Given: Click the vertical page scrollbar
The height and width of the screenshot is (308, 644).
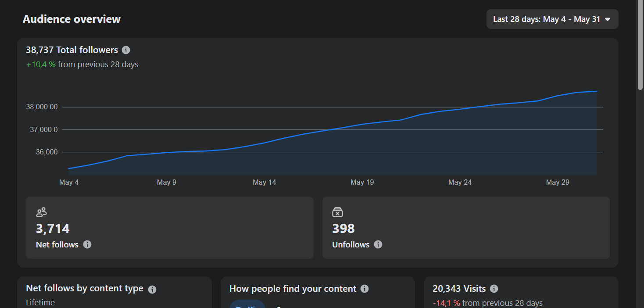Looking at the screenshot, I should [x=640, y=44].
